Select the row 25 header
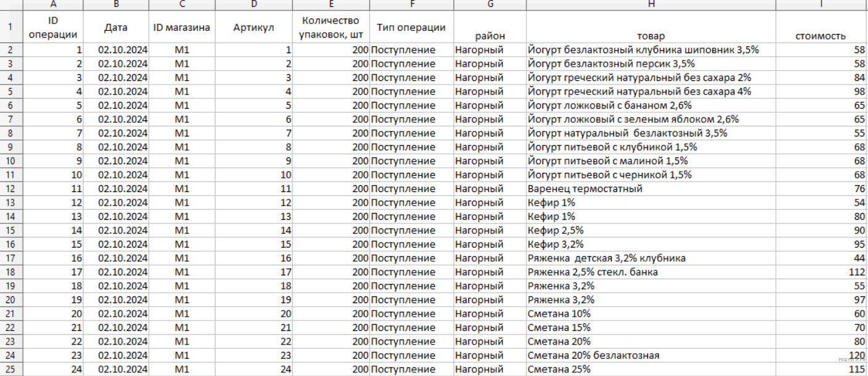The image size is (868, 376). click(x=11, y=369)
